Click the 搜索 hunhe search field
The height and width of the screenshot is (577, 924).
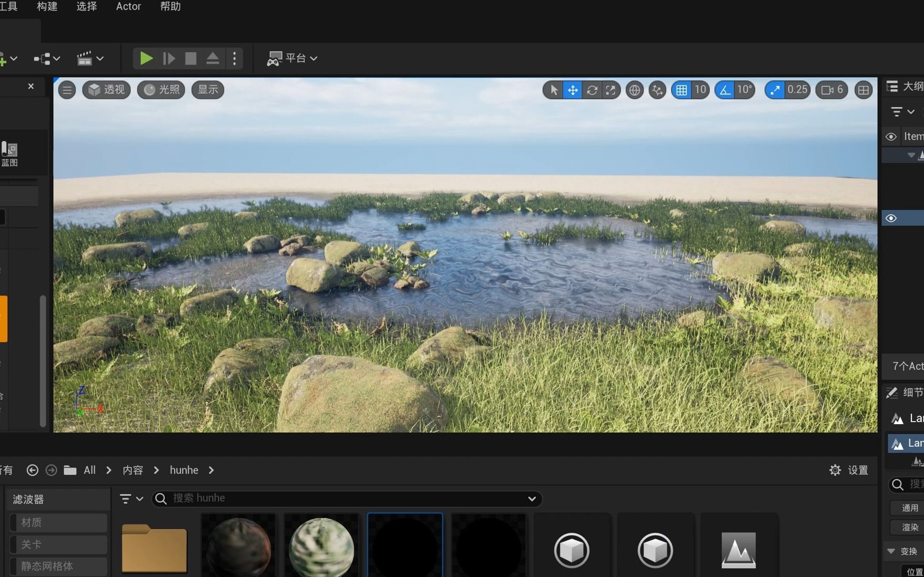(345, 498)
